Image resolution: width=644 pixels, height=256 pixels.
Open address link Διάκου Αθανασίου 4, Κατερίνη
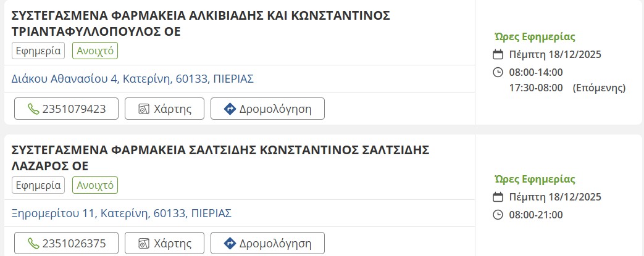[133, 79]
